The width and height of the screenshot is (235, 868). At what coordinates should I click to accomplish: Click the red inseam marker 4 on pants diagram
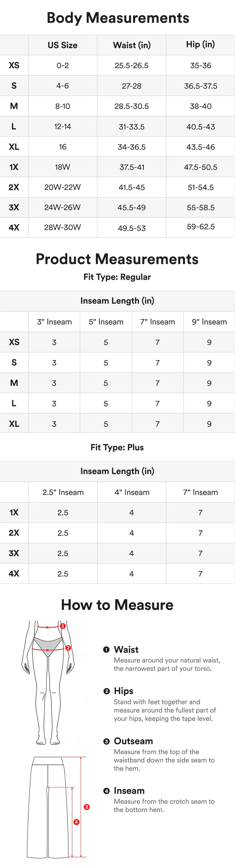[76, 822]
